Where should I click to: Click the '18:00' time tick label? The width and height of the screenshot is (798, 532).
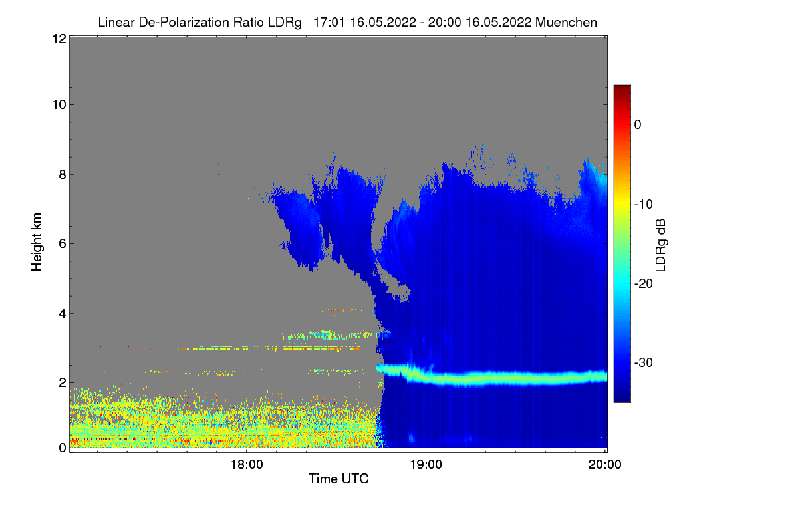246,465
